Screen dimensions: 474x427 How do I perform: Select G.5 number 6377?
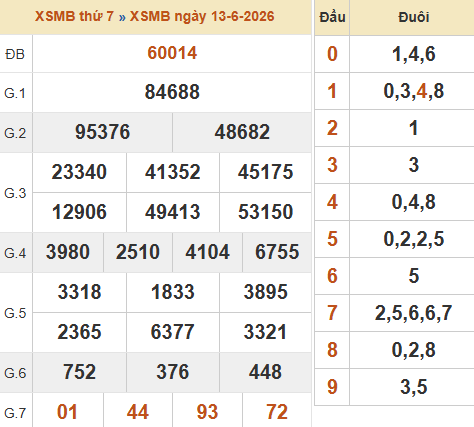pos(172,332)
